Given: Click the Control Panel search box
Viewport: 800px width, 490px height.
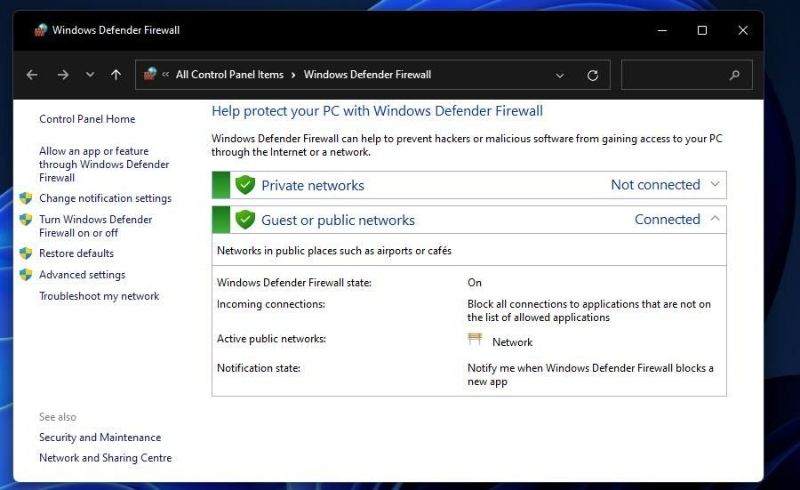Looking at the screenshot, I should coord(675,75).
